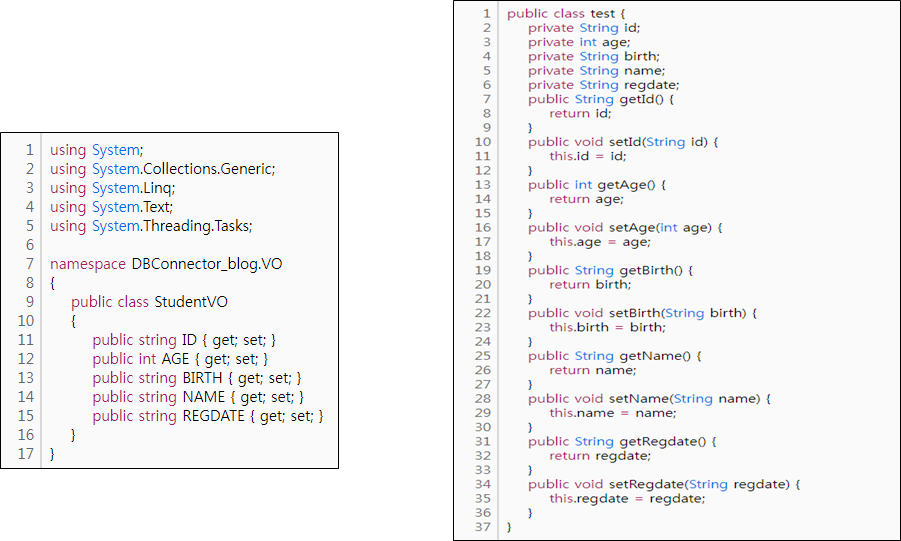Click 'private String regdate;' line

tap(604, 85)
